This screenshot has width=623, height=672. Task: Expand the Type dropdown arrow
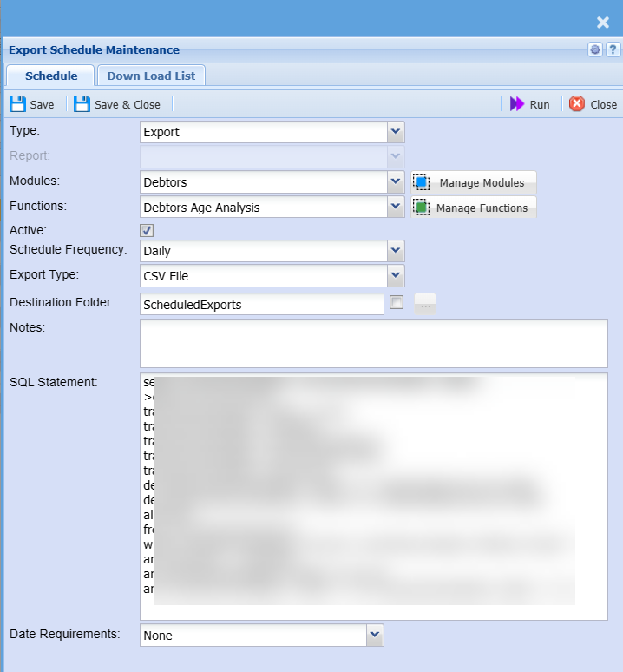pyautogui.click(x=396, y=132)
